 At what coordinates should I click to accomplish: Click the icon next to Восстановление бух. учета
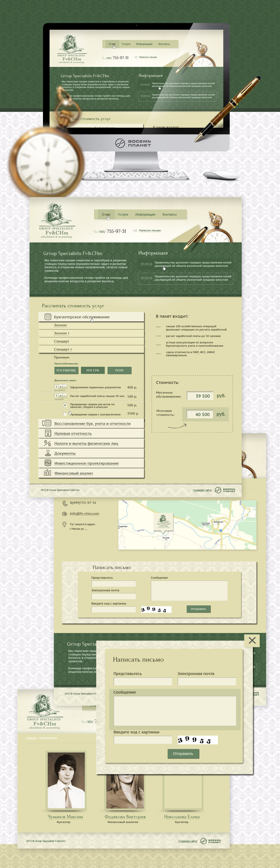coord(46,423)
